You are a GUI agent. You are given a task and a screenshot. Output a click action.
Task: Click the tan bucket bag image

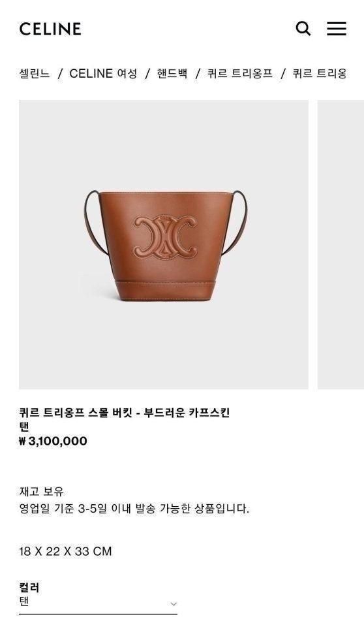[x=164, y=244]
